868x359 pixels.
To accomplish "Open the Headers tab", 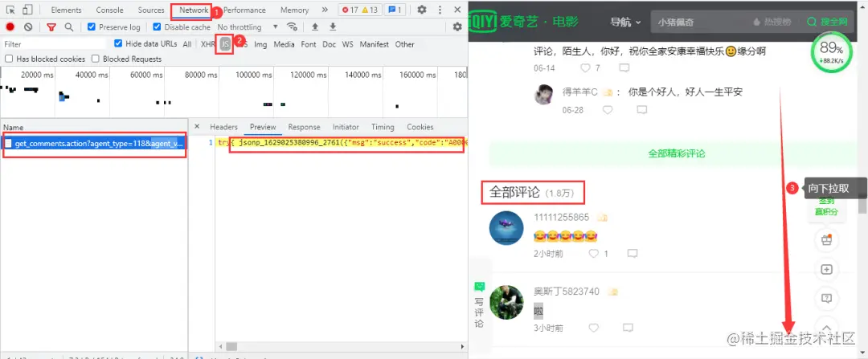I will pyautogui.click(x=223, y=127).
